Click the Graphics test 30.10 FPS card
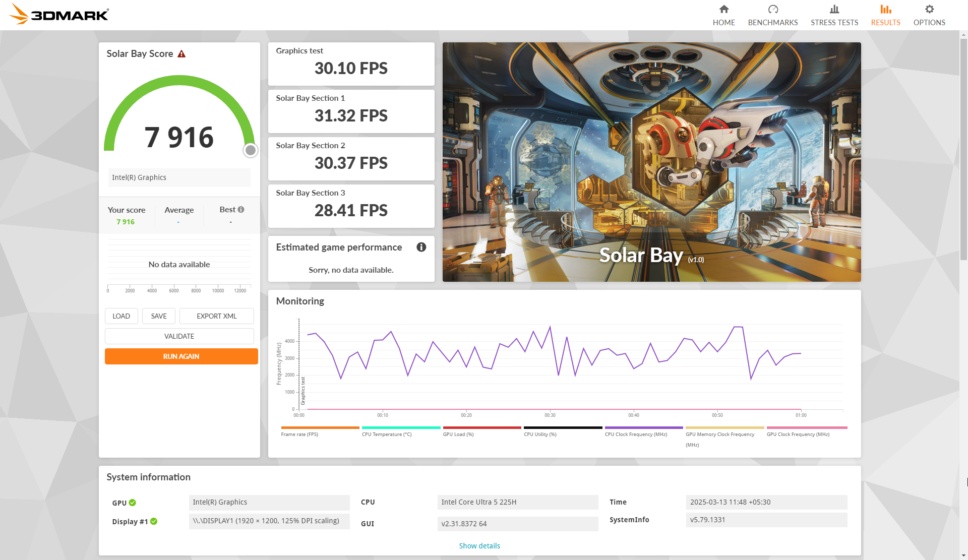Viewport: 968px width, 560px height. pyautogui.click(x=351, y=64)
